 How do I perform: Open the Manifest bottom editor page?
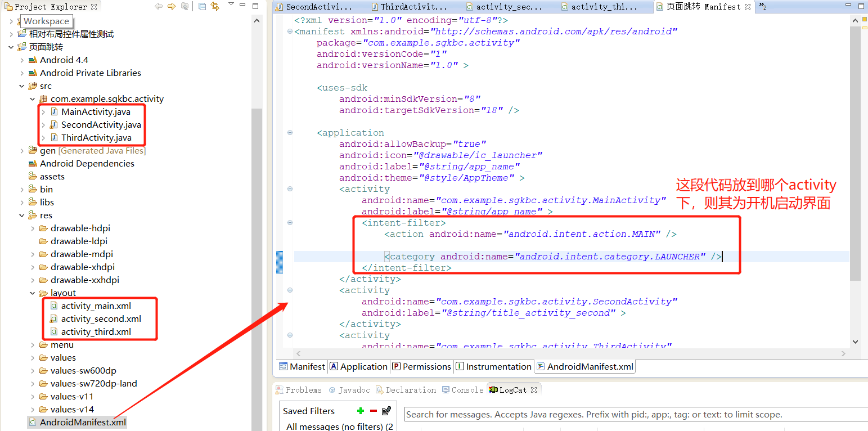coord(302,366)
